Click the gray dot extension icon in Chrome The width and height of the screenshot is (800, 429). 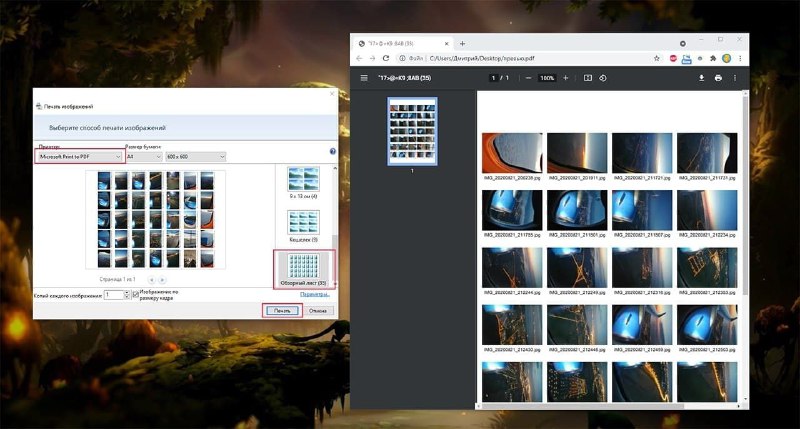coord(700,58)
